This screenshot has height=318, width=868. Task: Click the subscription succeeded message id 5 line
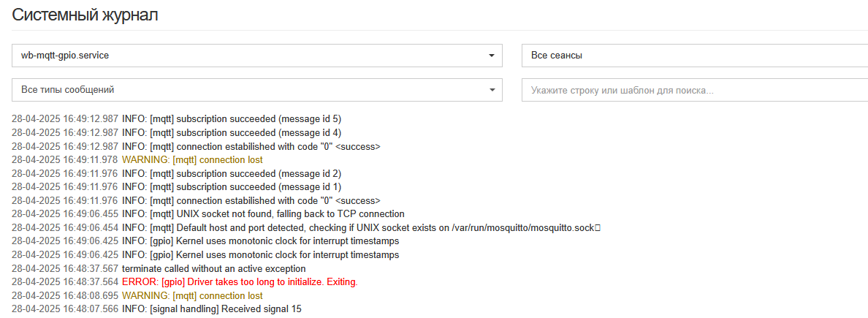177,118
